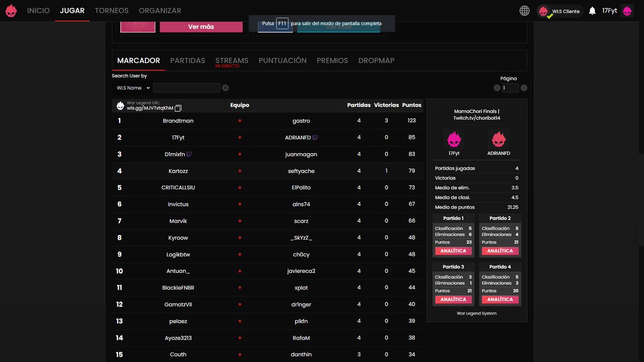Open the language globe selector
The width and height of the screenshot is (644, 362).
pyautogui.click(x=524, y=11)
